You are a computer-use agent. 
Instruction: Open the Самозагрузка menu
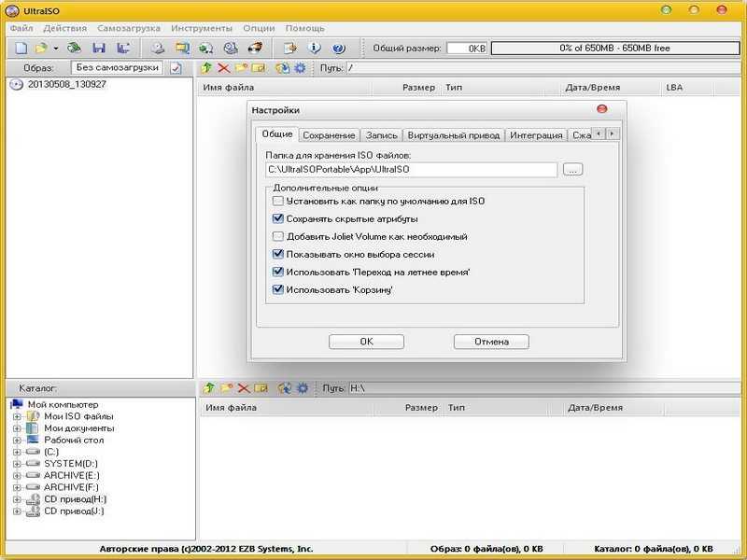[x=129, y=28]
